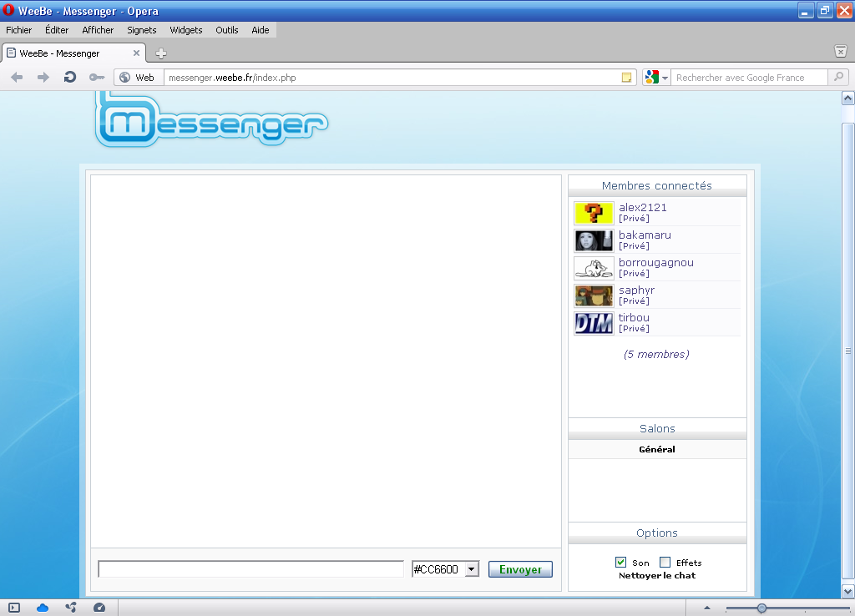This screenshot has height=616, width=855.
Task: Disable the Son sound checkbox
Action: (620, 562)
